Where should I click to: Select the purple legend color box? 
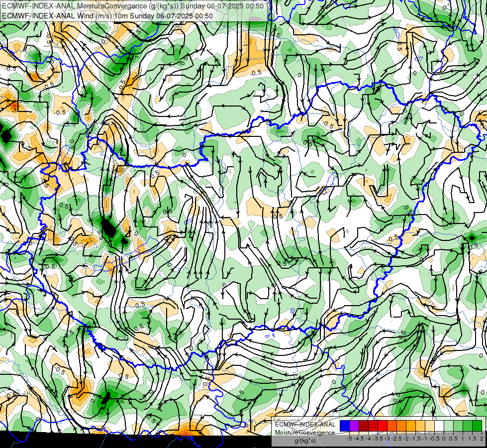point(354,426)
